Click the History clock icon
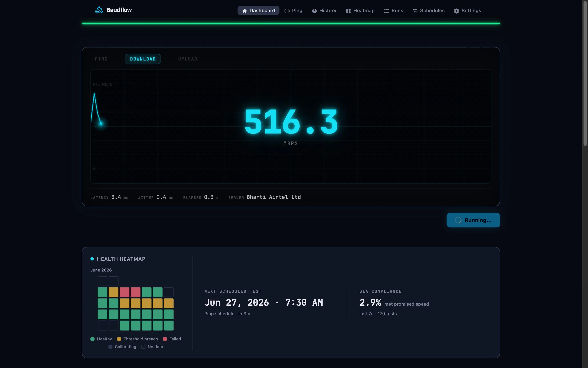Image resolution: width=588 pixels, height=368 pixels. (x=314, y=11)
